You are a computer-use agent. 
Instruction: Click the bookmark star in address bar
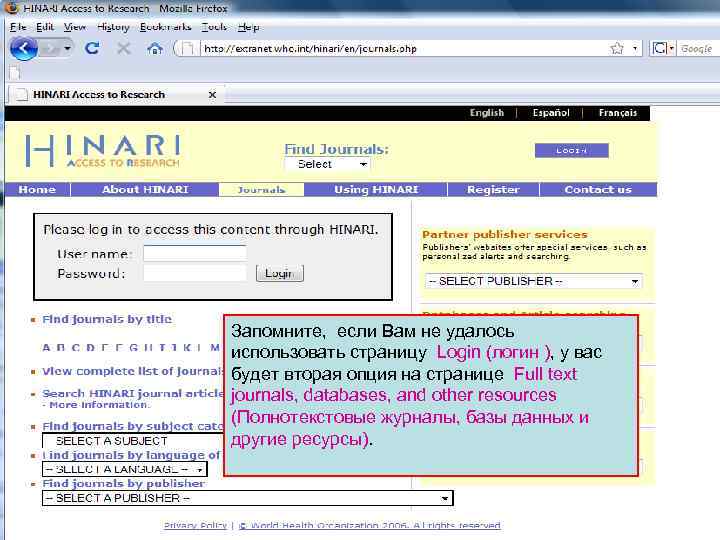[617, 48]
